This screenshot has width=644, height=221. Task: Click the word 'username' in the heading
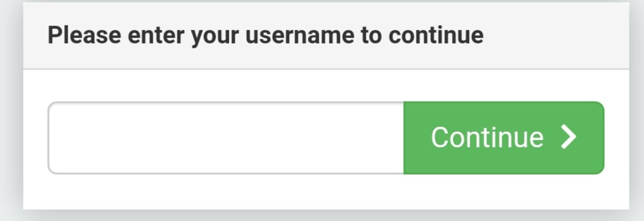(300, 36)
